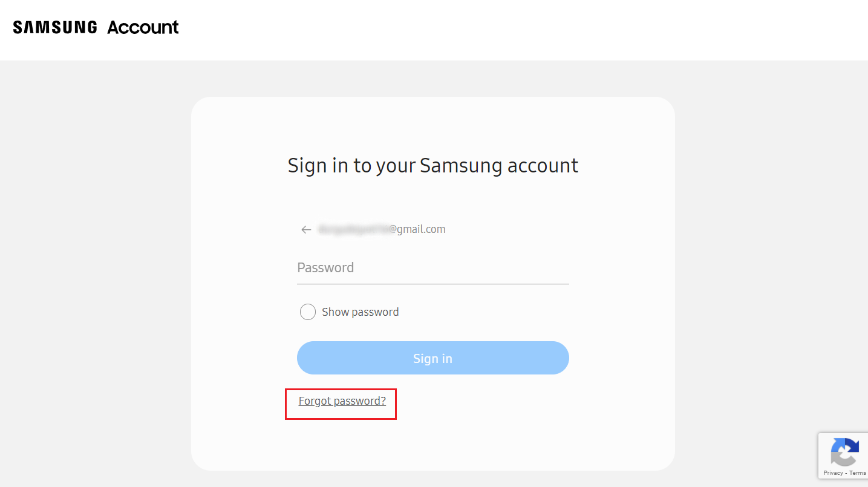868x487 pixels.
Task: Open the reCAPTCHA Privacy link
Action: (x=833, y=473)
